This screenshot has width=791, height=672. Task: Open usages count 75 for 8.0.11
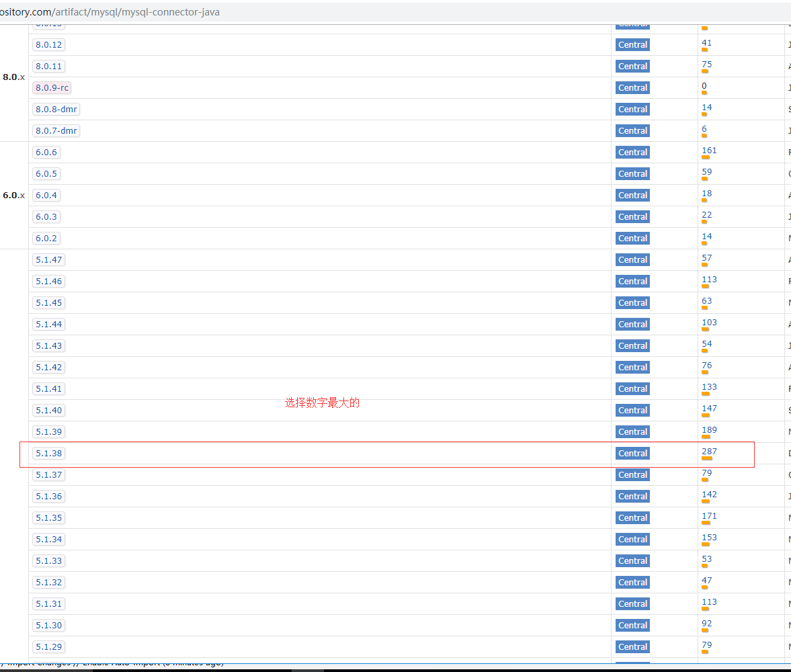[706, 65]
